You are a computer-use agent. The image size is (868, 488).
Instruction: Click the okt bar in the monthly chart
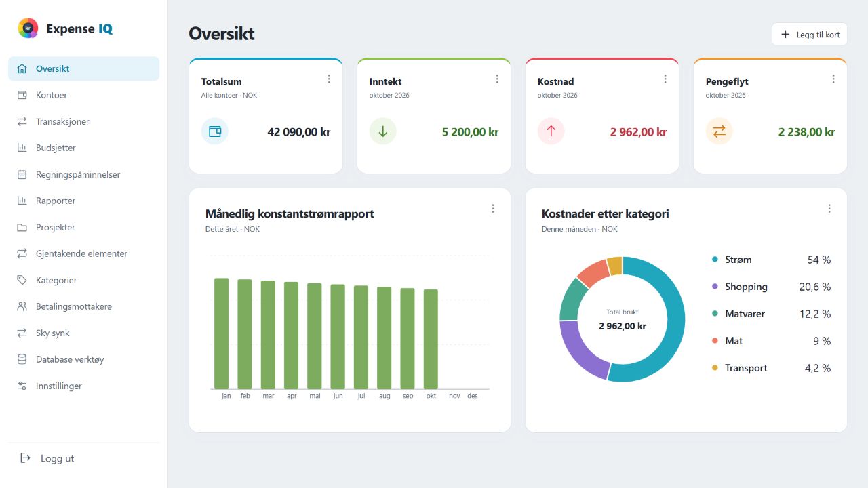[x=431, y=339]
